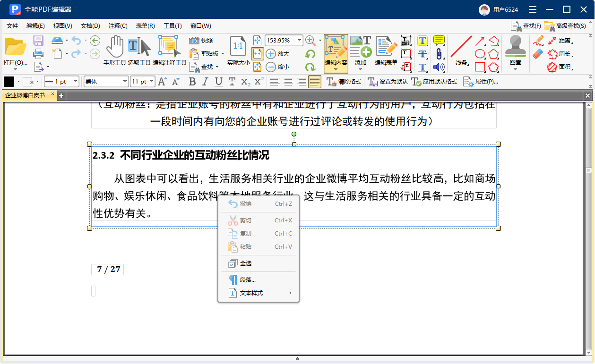Image resolution: width=595 pixels, height=364 pixels.
Task: Click Clear Formatting (清除格式) button
Action: [x=344, y=82]
